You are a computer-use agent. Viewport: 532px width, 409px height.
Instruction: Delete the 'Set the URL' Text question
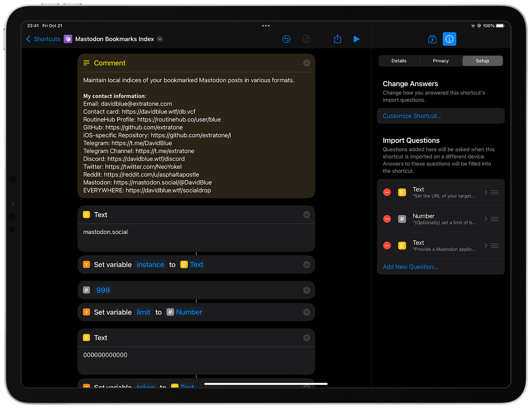pyautogui.click(x=387, y=192)
